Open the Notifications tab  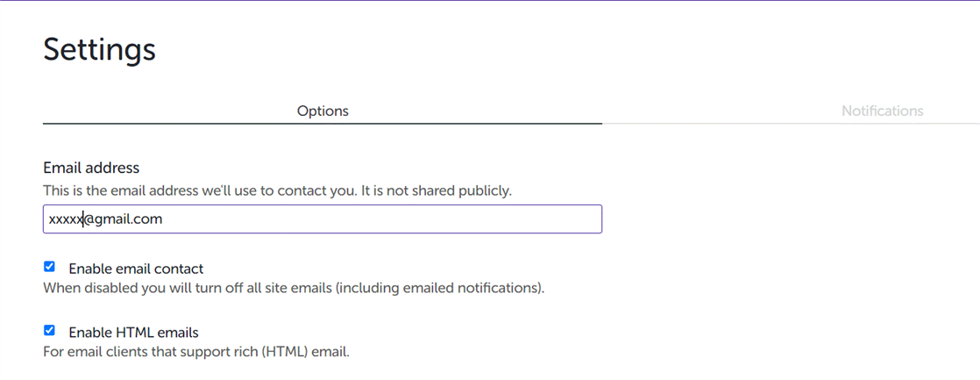[x=882, y=111]
